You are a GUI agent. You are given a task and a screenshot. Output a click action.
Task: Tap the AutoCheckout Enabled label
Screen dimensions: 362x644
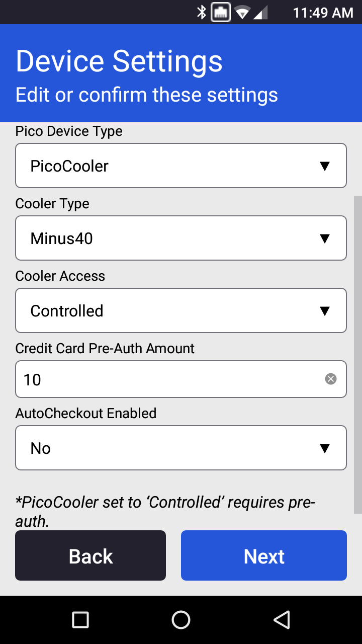pyautogui.click(x=86, y=413)
